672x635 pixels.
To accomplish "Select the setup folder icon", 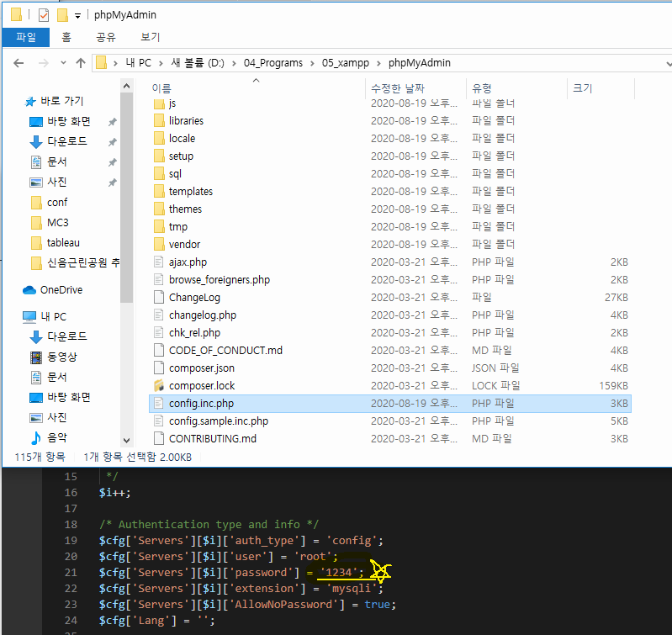I will click(159, 156).
